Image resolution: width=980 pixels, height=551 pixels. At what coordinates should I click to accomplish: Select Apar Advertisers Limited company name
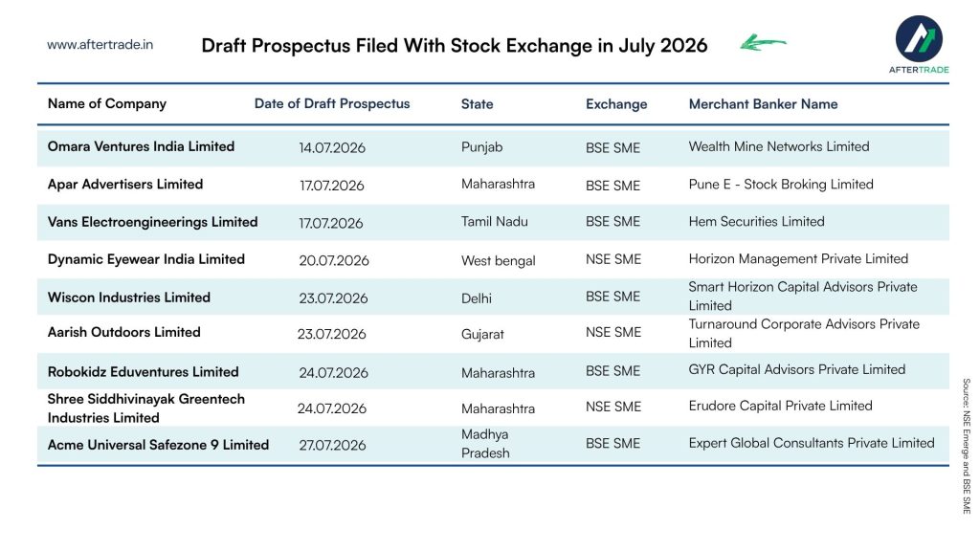(x=125, y=185)
